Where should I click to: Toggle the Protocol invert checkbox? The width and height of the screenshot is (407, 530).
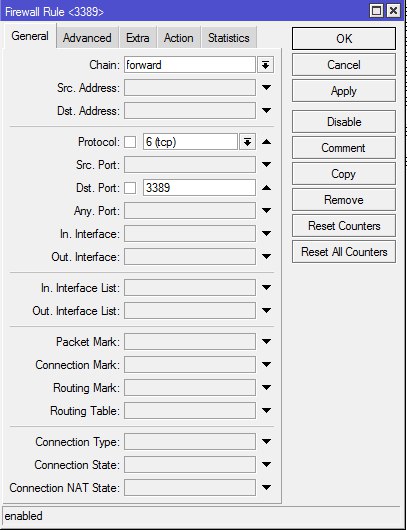(130, 142)
